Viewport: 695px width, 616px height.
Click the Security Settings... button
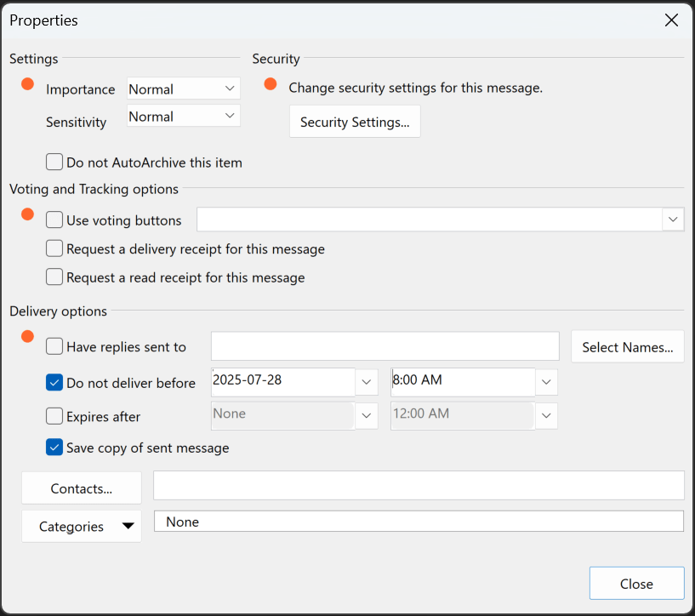pos(355,123)
